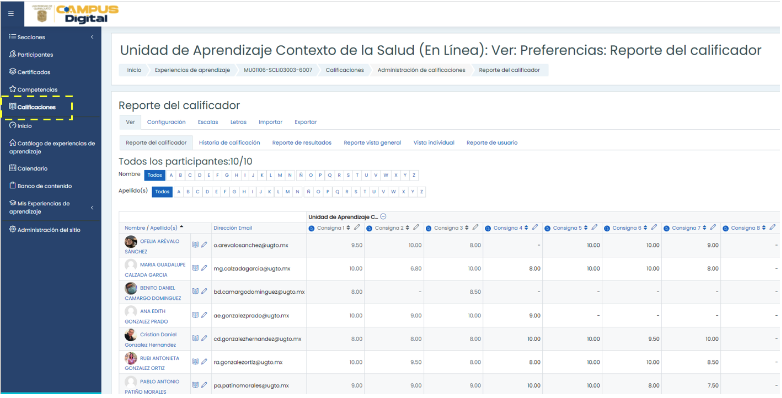Open the Exportar tab

click(305, 122)
